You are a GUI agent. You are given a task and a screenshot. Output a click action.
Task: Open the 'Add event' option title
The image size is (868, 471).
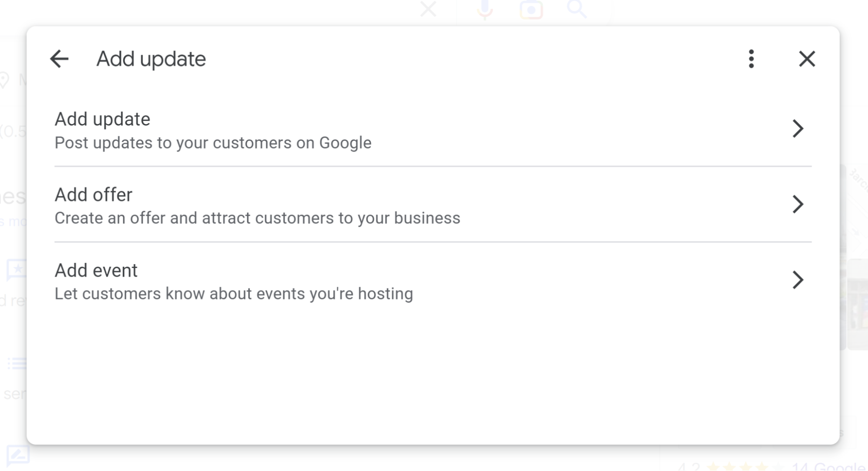pos(96,270)
